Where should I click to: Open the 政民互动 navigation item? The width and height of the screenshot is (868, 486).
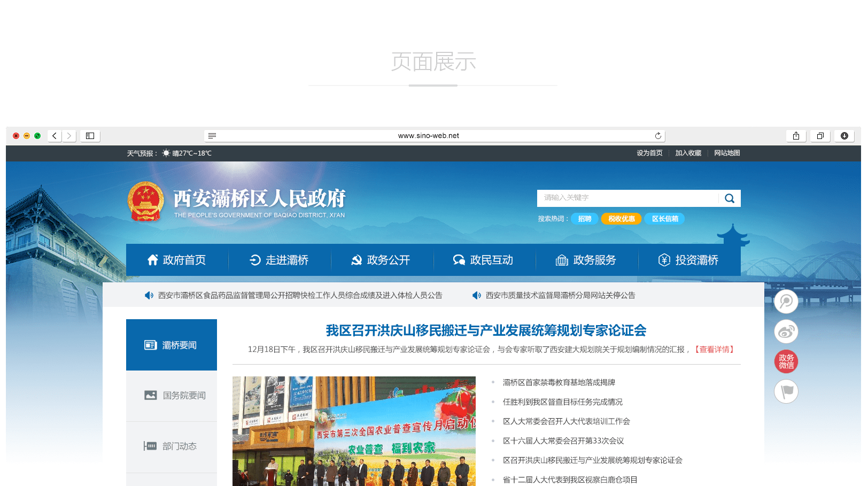point(484,260)
